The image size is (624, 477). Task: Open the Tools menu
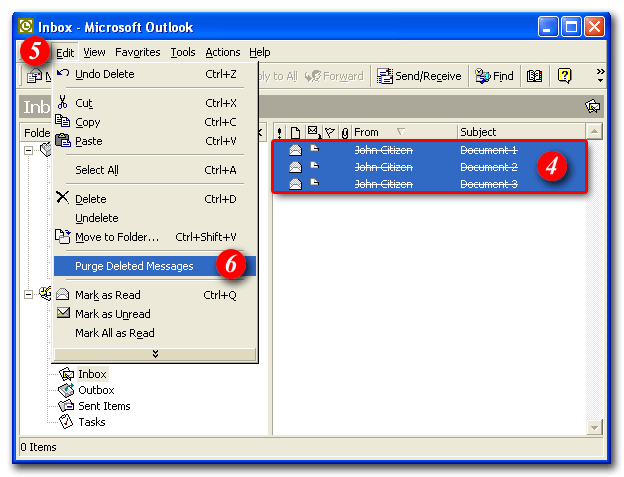183,52
